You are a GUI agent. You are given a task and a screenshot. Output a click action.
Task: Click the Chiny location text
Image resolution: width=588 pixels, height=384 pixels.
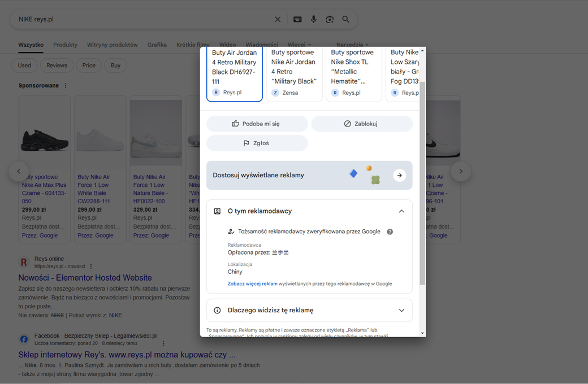[x=235, y=272]
